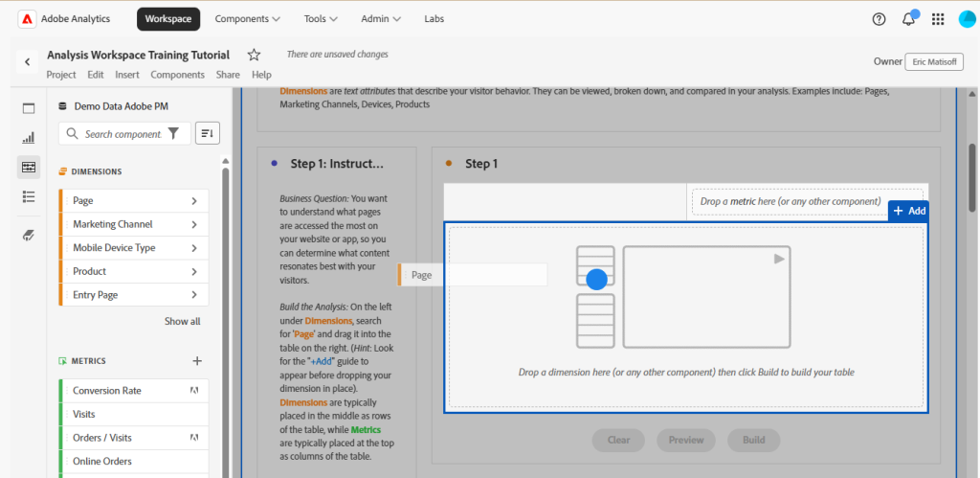Screen dimensions: 980x478
Task: Open the Components dropdown in top navigation
Action: (247, 19)
